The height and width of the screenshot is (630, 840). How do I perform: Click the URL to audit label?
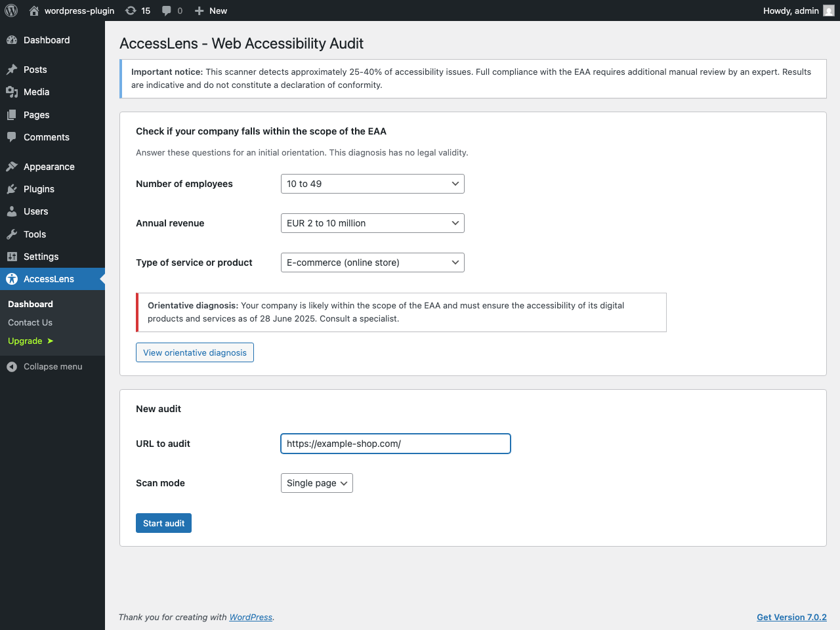(x=163, y=444)
